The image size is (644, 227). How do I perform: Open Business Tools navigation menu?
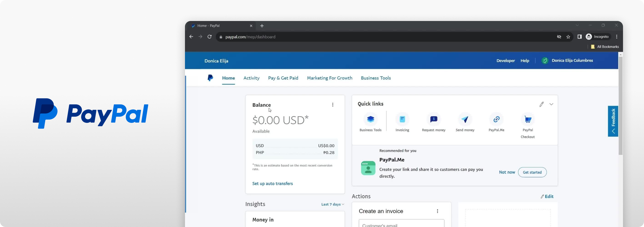376,78
